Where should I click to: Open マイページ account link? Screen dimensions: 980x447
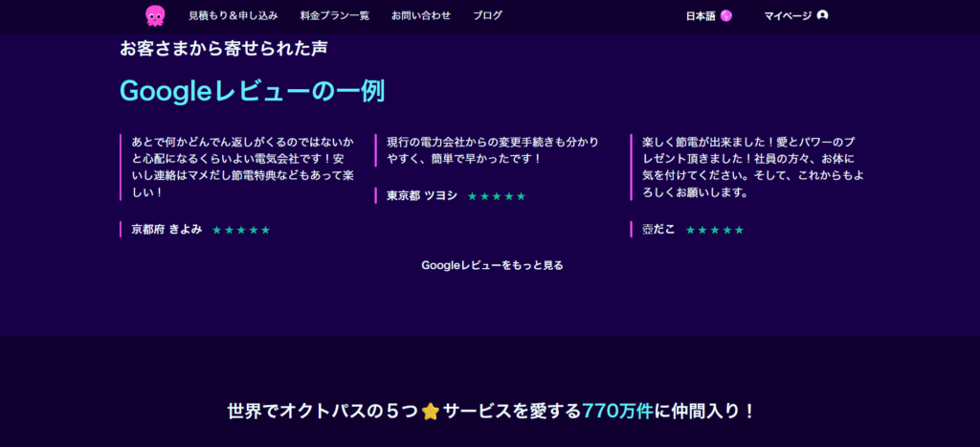[788, 16]
